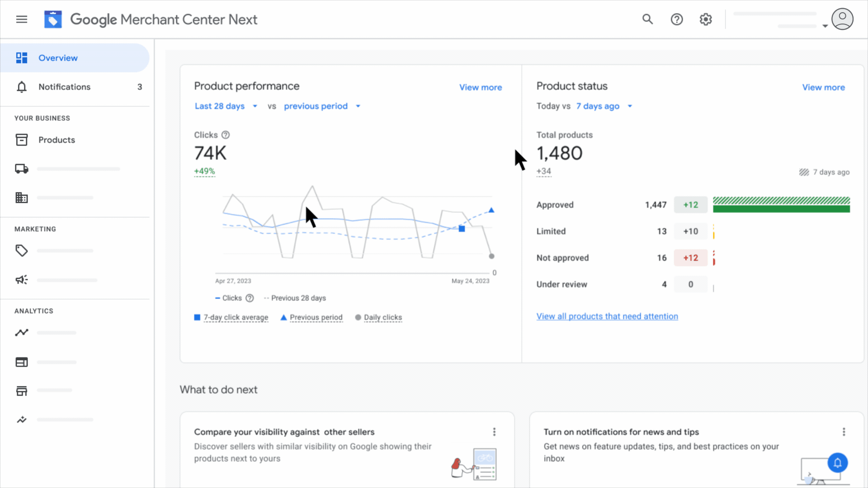Click the Notifications bell icon in sidebar
868x488 pixels.
(x=22, y=87)
